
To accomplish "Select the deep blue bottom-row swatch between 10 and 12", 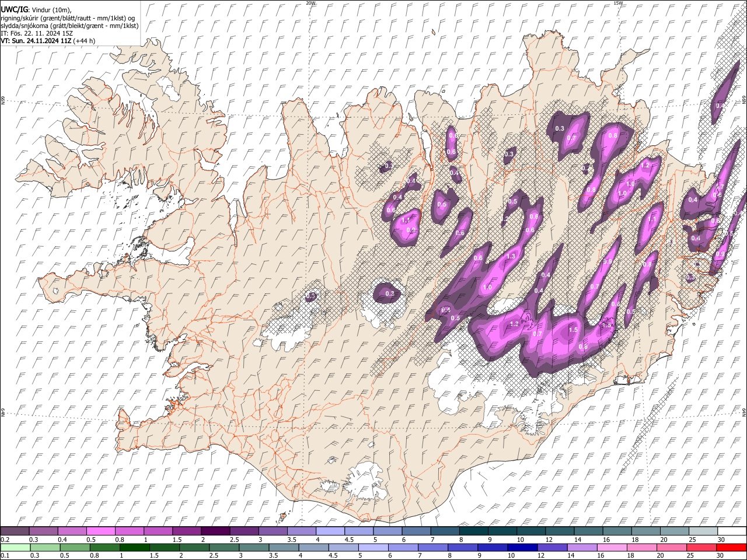I will click(522, 547).
